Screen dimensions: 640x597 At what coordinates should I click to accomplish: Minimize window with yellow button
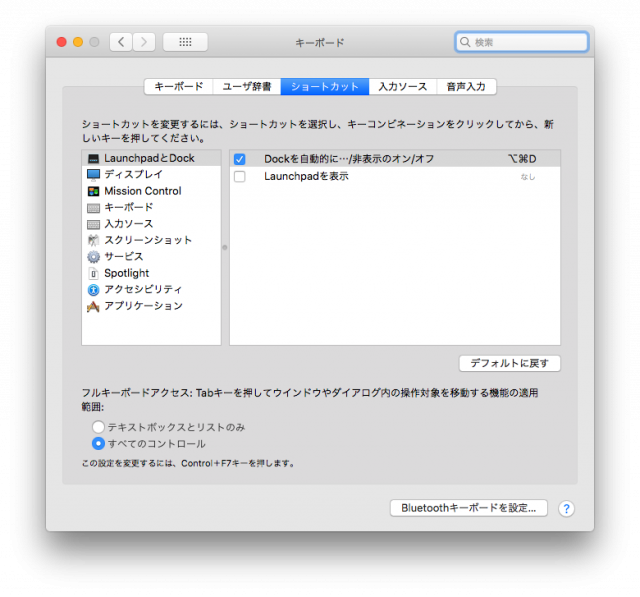78,42
